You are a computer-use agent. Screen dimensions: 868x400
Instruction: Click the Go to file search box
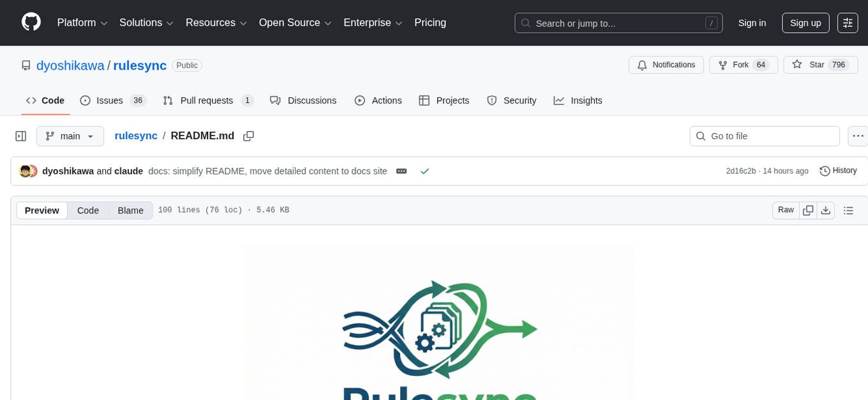764,135
